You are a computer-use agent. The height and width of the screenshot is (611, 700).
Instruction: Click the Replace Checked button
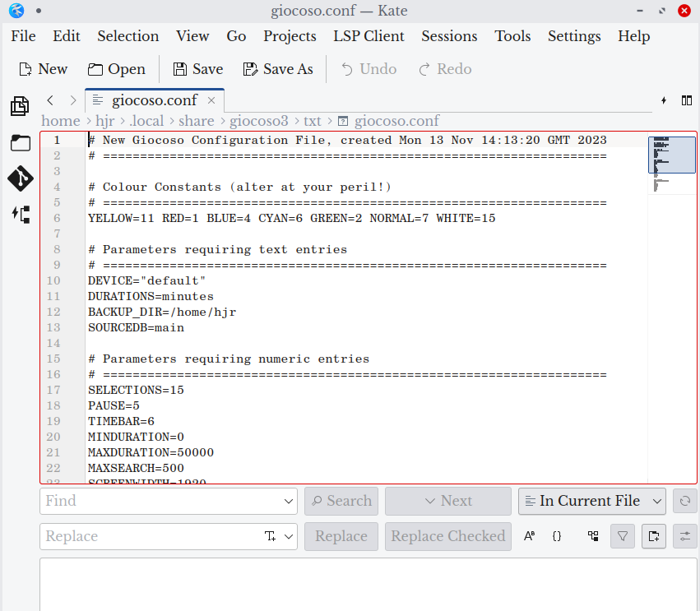447,535
